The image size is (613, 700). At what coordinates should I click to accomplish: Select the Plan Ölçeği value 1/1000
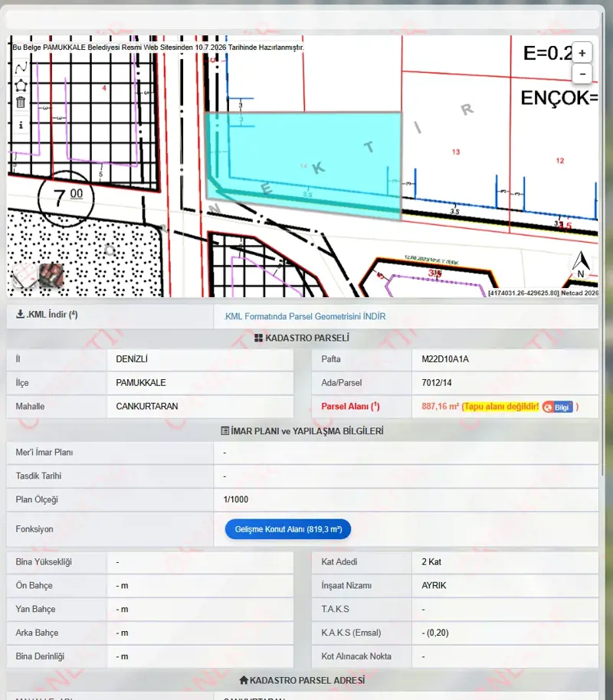236,499
